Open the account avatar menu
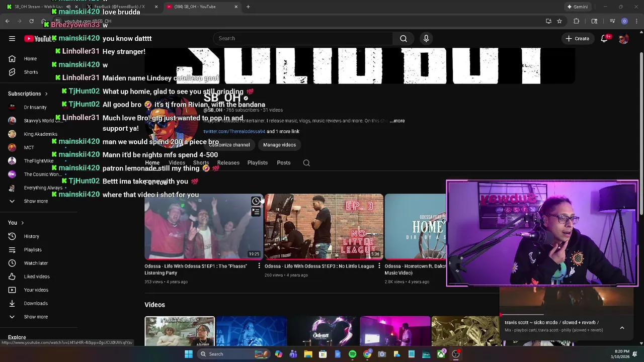644x362 pixels. point(623,38)
